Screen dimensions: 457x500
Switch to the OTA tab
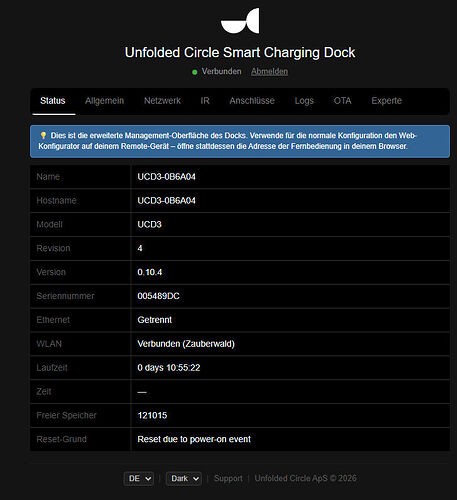click(343, 101)
